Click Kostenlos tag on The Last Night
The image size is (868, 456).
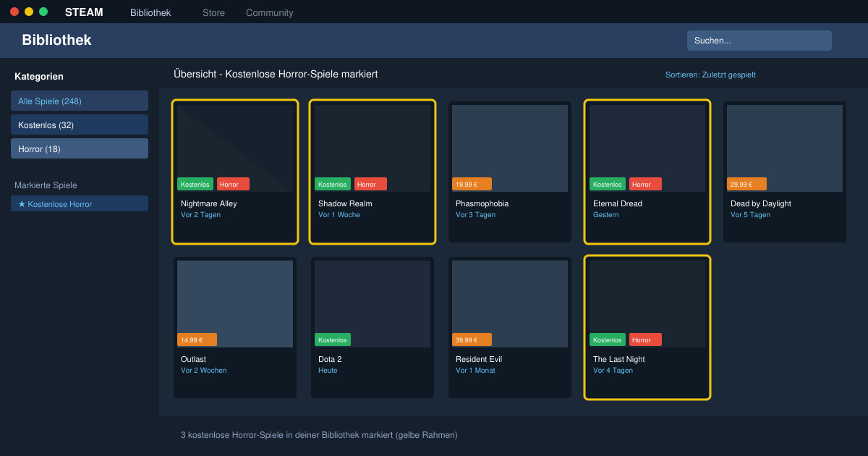click(x=608, y=339)
